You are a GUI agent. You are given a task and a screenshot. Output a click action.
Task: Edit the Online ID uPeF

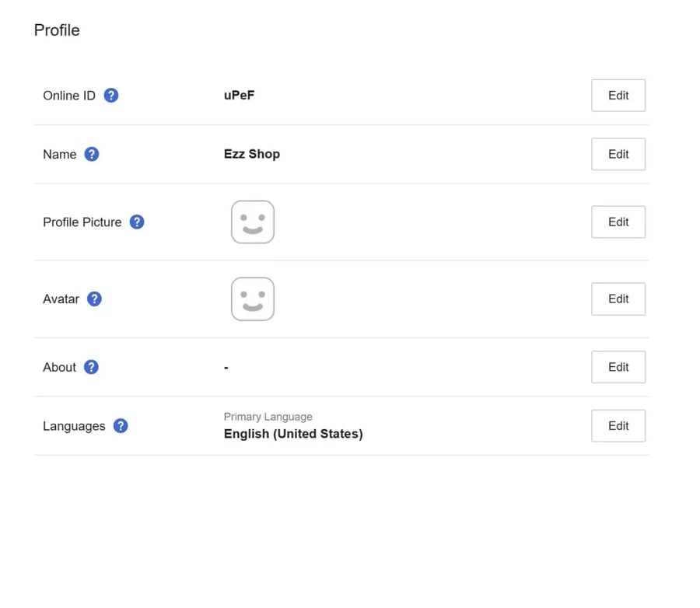[x=618, y=96]
